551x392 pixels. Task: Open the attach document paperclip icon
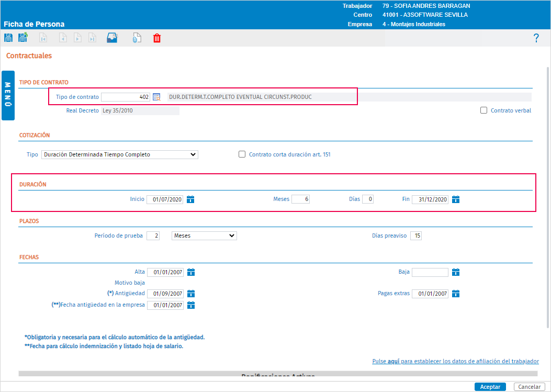click(137, 38)
